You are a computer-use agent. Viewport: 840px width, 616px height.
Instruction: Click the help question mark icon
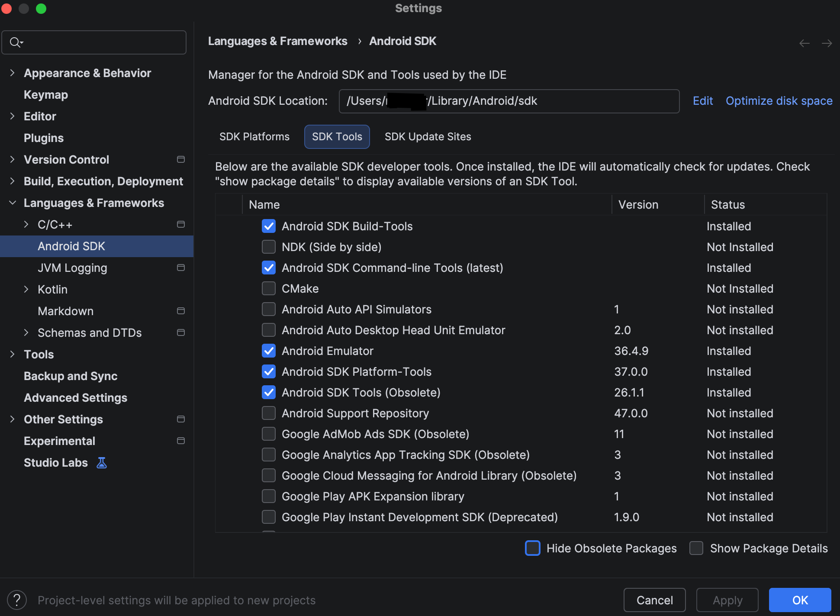[x=17, y=600]
